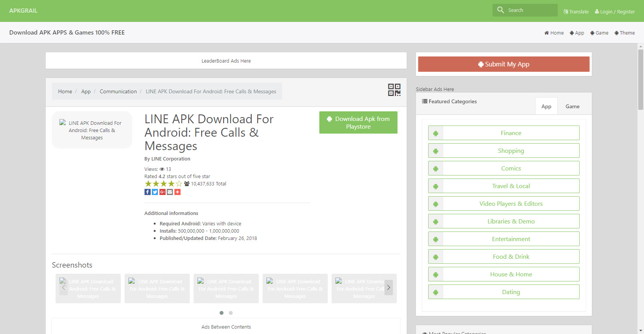
Task: Open first LINE APK screenshot thumbnail
Action: 88,289
